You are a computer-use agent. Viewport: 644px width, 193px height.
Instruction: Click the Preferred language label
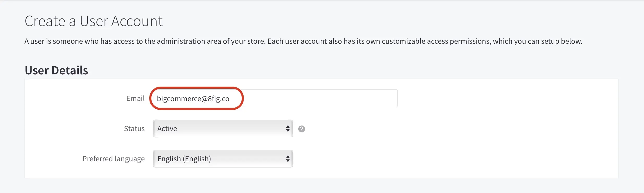tap(113, 159)
